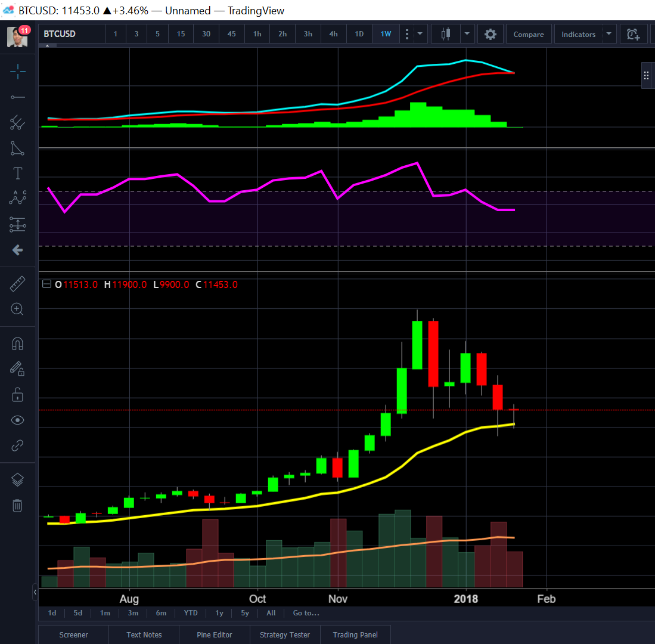The image size is (655, 644).
Task: Open the three-dot timeframe options
Action: pyautogui.click(x=407, y=34)
